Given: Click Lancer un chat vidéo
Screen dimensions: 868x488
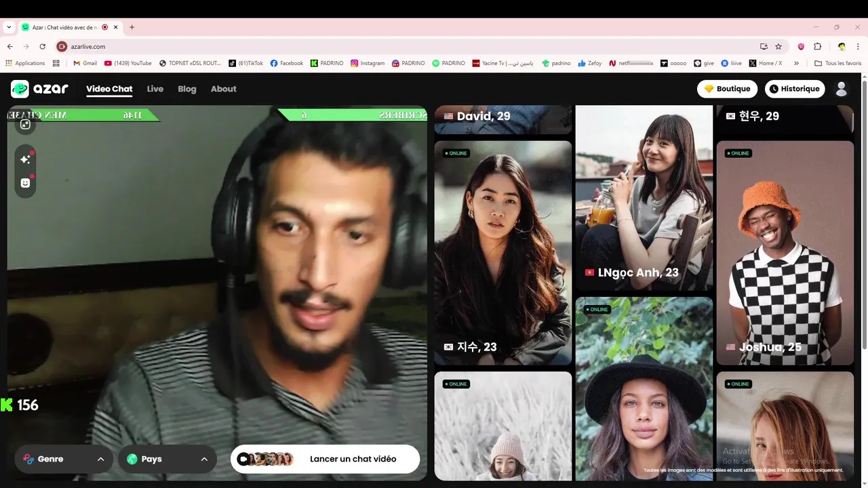Looking at the screenshot, I should point(325,459).
